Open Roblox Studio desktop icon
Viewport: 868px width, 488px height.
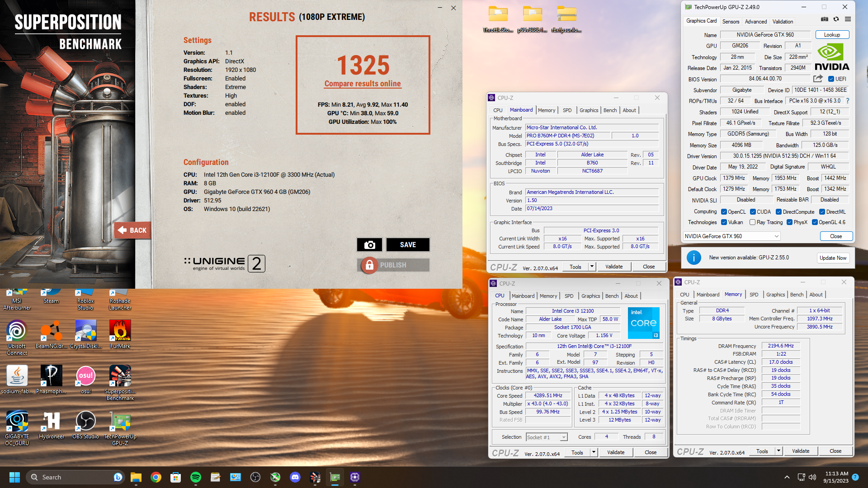(85, 299)
